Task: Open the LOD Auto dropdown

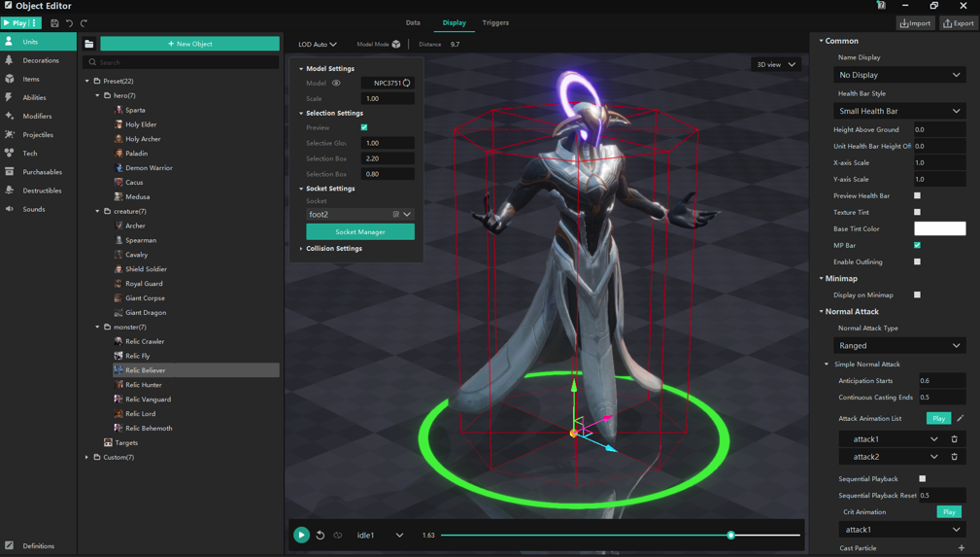Action: [318, 45]
